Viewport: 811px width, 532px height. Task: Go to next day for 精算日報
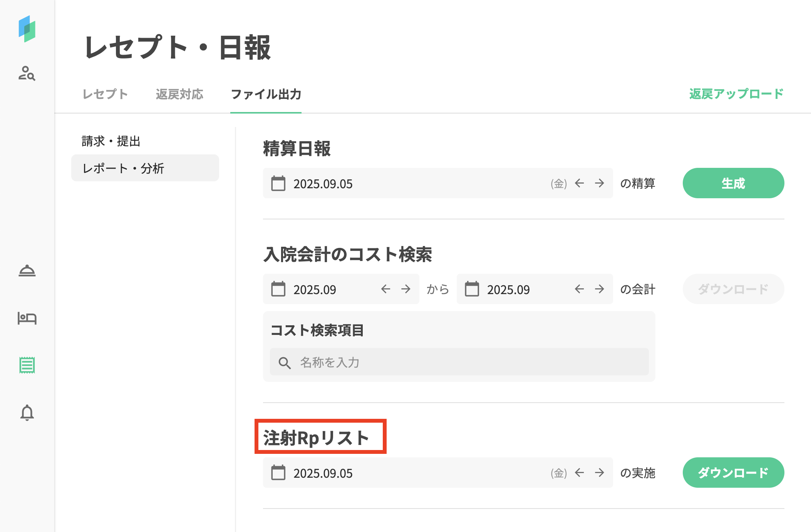(599, 183)
